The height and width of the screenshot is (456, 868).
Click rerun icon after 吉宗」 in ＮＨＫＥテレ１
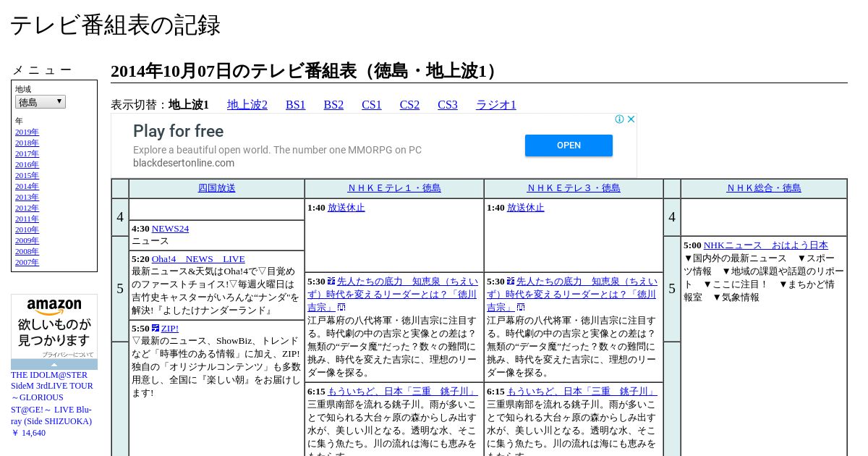(x=341, y=308)
